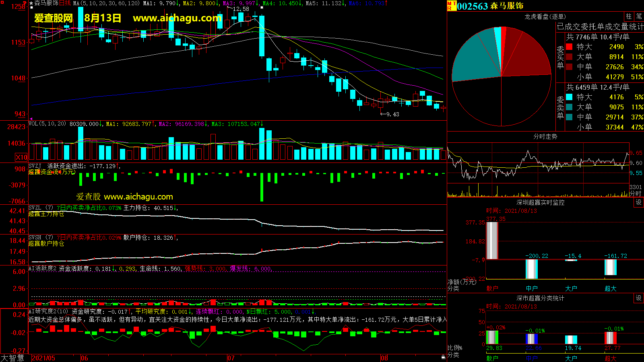The image size is (644, 362).
Task: Open 设 settings for 深市超赢分类统计 panel
Action: (x=639, y=298)
